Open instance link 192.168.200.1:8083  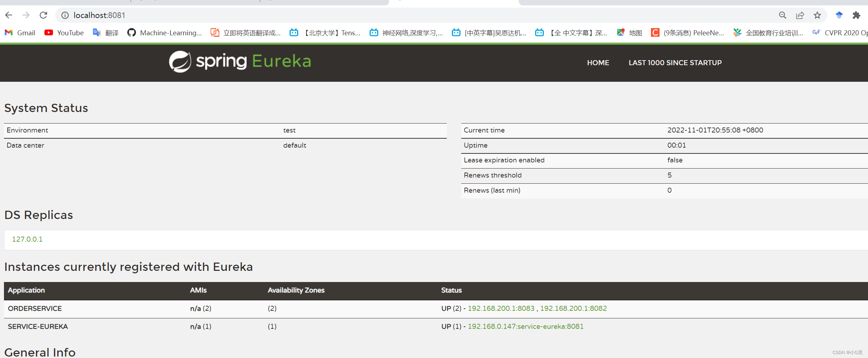501,308
